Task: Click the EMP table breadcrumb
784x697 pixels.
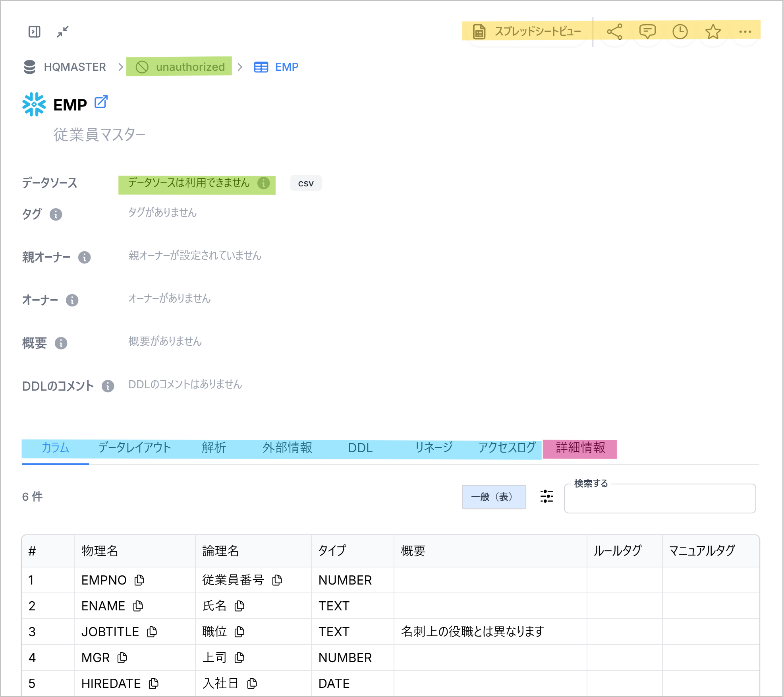Action: point(276,67)
